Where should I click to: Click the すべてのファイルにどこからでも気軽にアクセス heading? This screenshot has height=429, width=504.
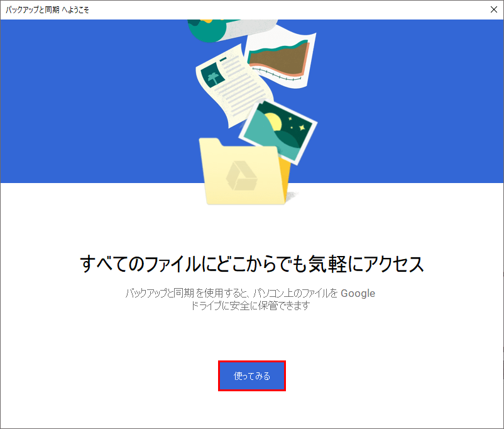click(x=252, y=264)
